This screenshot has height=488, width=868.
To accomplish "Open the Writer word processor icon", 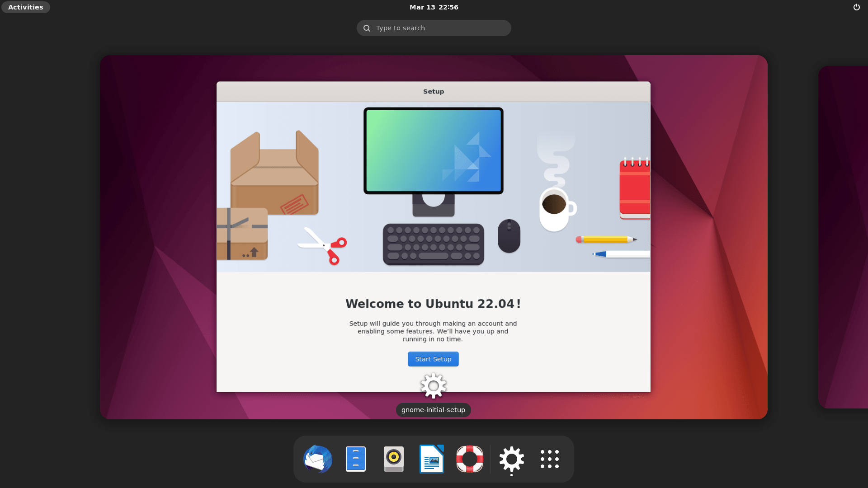I will coord(432,459).
